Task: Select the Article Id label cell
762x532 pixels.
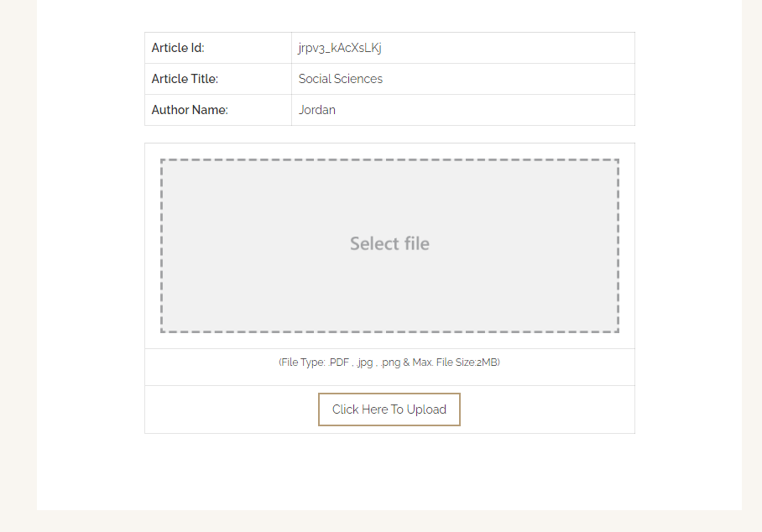Action: point(217,48)
